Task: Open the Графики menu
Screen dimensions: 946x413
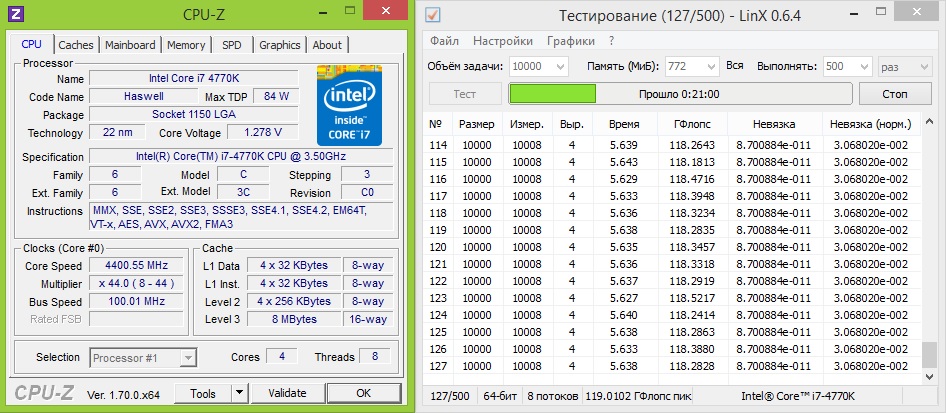Action: click(571, 41)
